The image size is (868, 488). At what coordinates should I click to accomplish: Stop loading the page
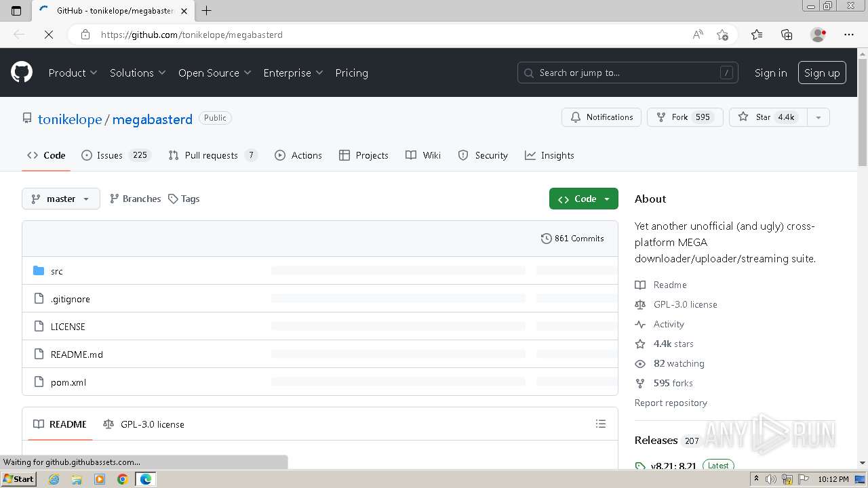point(49,35)
